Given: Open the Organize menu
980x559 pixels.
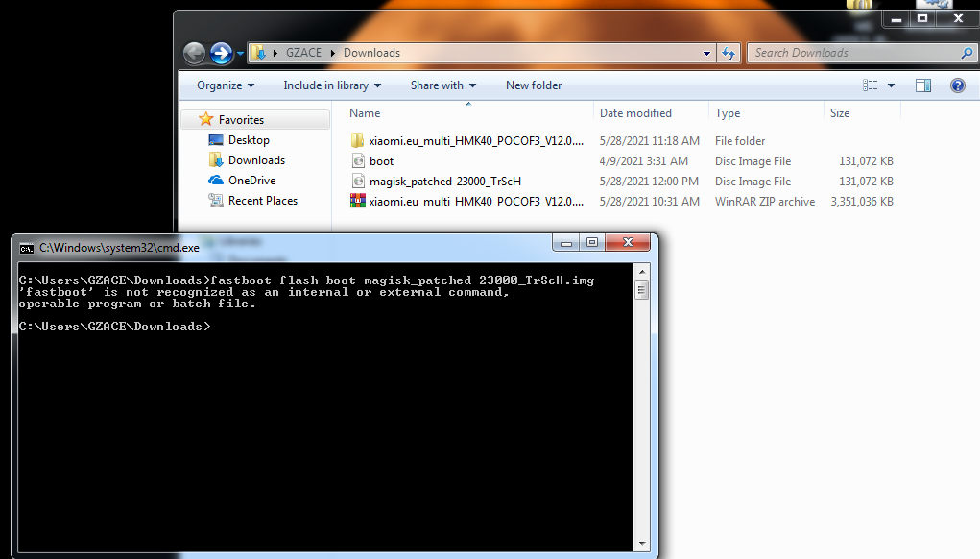Looking at the screenshot, I should (x=226, y=85).
